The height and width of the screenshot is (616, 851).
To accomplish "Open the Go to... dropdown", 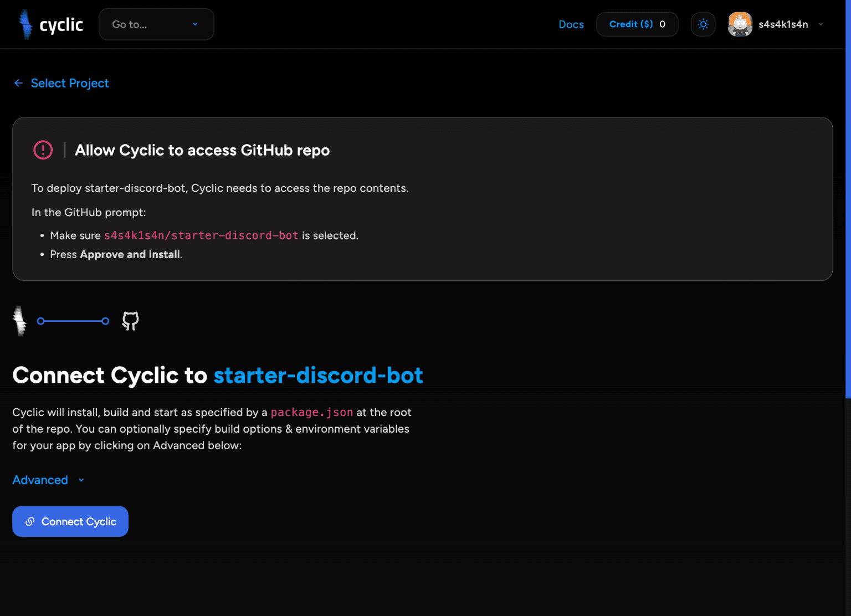I will point(156,24).
